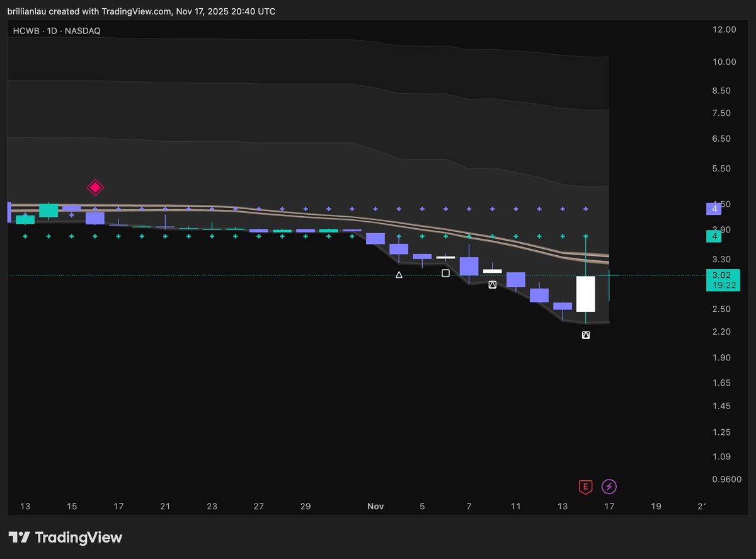Click the 2.50 price axis label
756x559 pixels.
[721, 308]
